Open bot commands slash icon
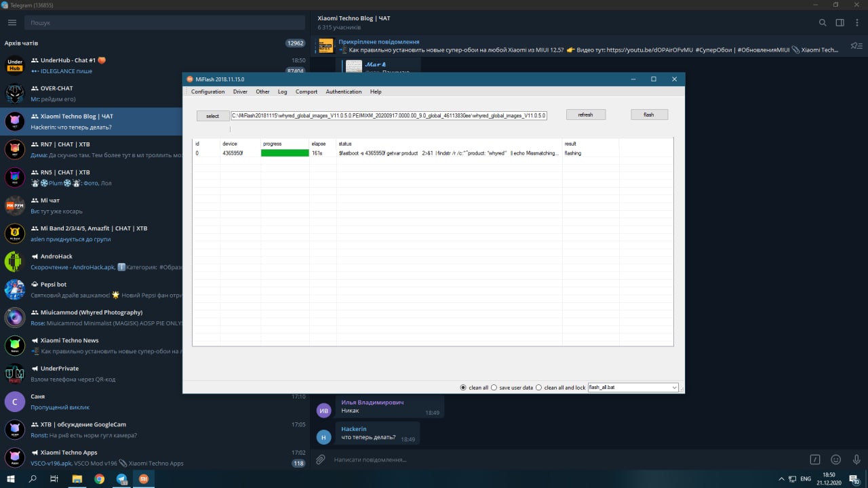This screenshot has width=868, height=488. (816, 460)
